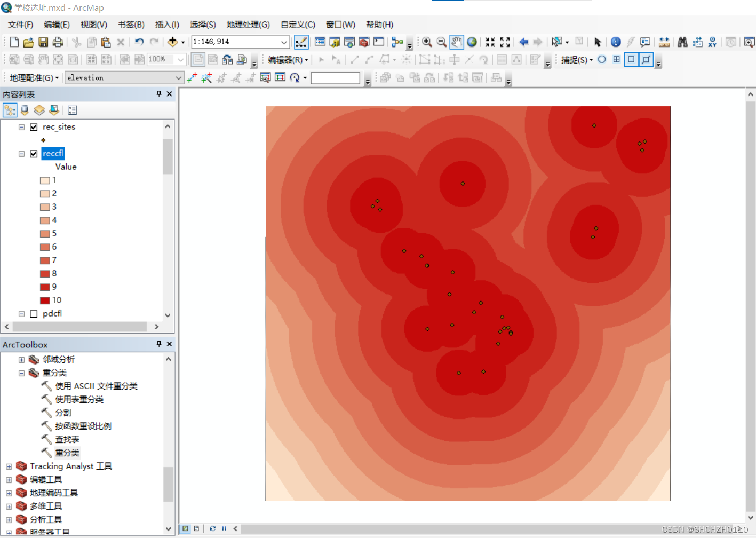Open the 文件(F) menu
756x538 pixels.
20,25
